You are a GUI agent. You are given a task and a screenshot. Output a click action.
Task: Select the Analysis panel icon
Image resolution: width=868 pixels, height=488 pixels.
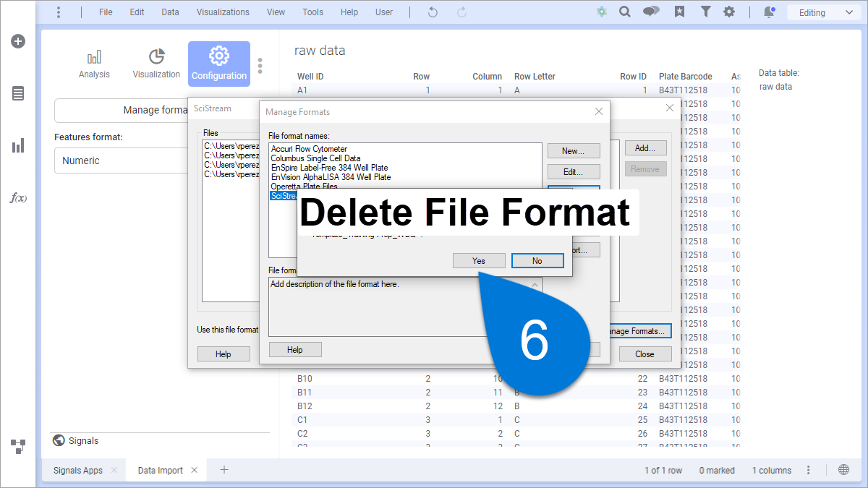click(94, 64)
